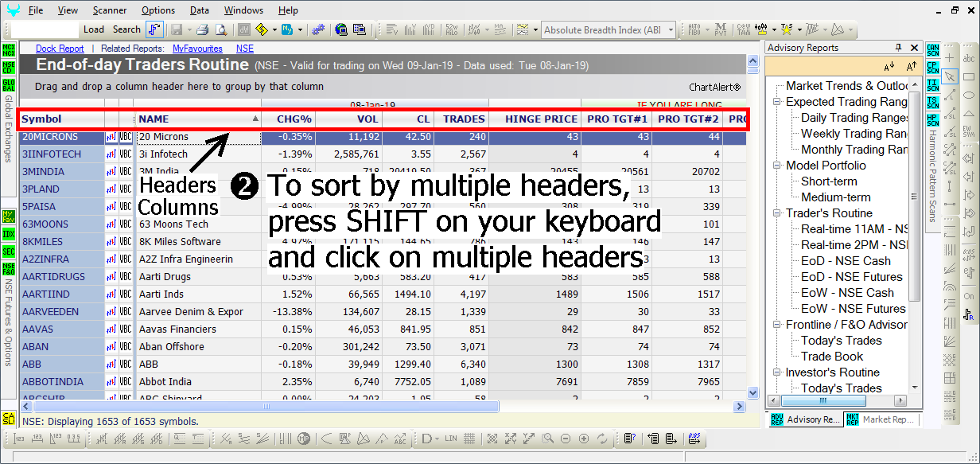This screenshot has height=464, width=980.
Task: Open the Absolute Breadth Index dropdown
Action: (x=671, y=30)
